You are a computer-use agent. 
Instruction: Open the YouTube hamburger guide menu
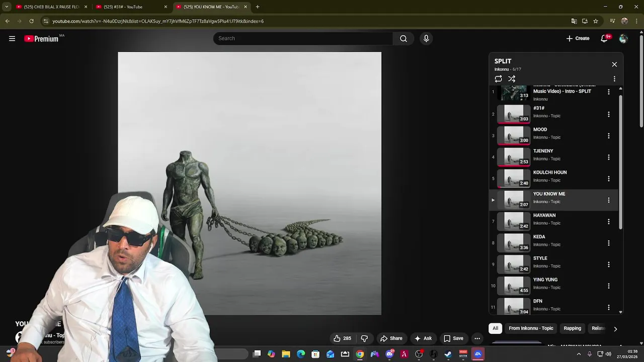[12, 38]
